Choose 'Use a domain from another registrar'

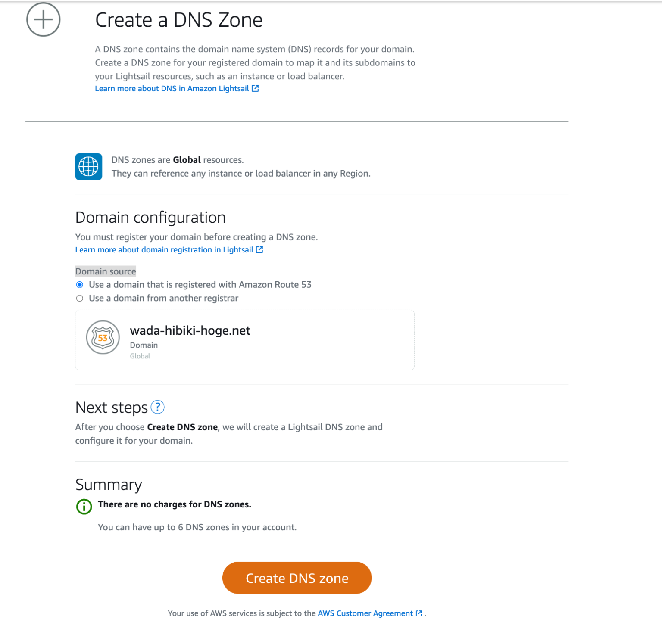pyautogui.click(x=79, y=298)
